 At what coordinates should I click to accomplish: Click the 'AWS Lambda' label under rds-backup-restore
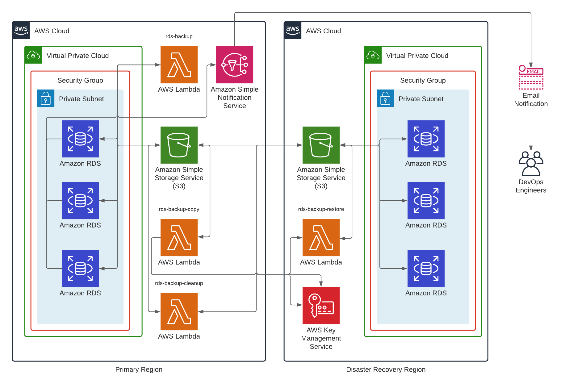click(x=321, y=262)
